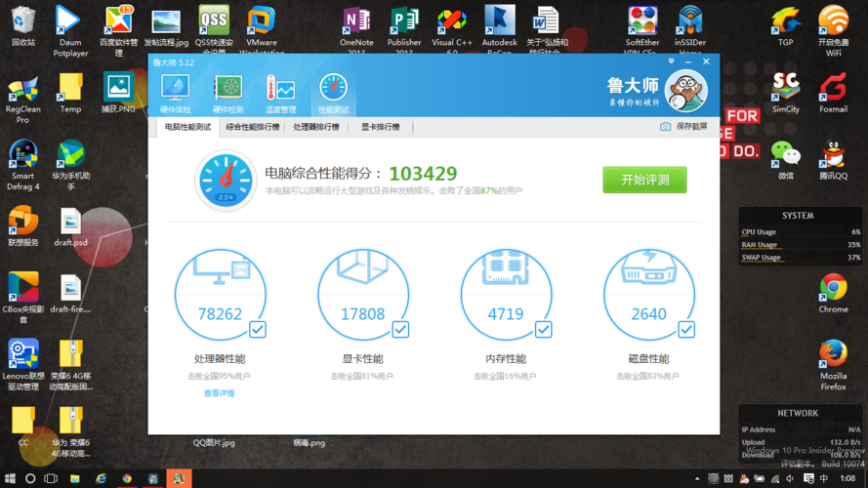The image size is (868, 488).
Task: Open the 硬件体检 hardware checkup icon
Action: click(x=176, y=94)
